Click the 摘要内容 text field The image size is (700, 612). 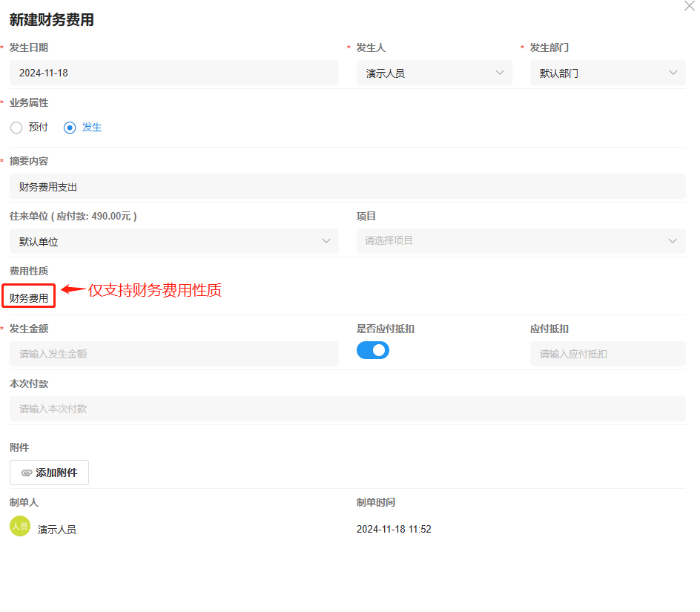point(347,186)
